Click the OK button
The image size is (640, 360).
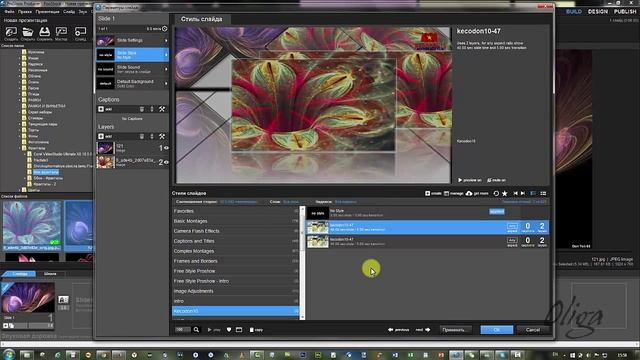coord(497,329)
